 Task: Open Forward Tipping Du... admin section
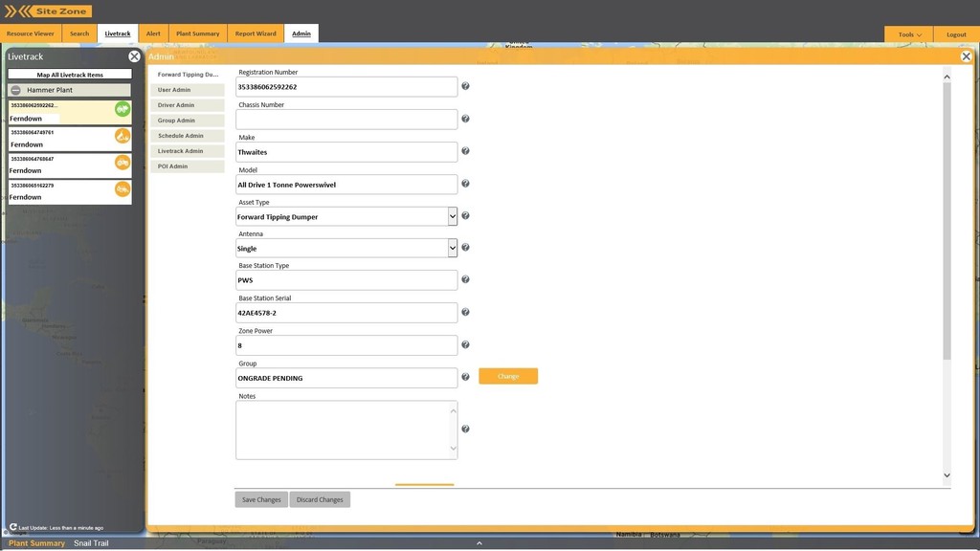click(x=188, y=75)
